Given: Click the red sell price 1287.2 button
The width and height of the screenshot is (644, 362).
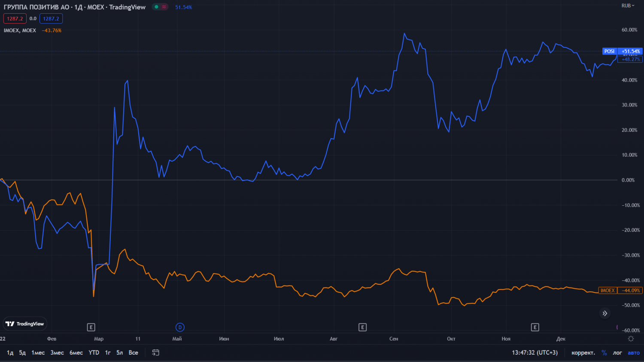Looking at the screenshot, I should point(15,18).
